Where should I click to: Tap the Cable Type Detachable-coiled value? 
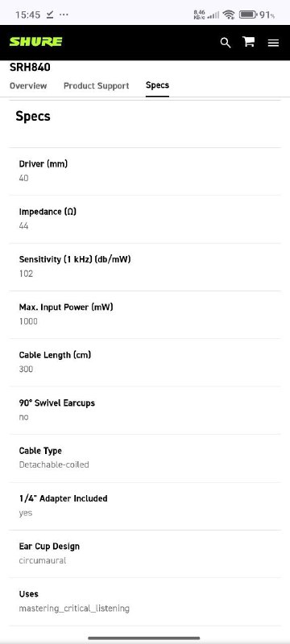[x=54, y=464]
